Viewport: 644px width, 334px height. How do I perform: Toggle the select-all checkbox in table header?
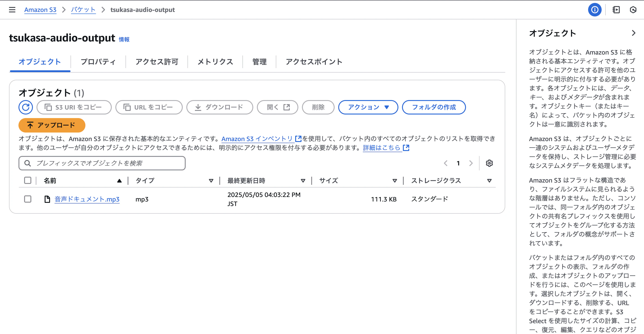click(x=28, y=180)
